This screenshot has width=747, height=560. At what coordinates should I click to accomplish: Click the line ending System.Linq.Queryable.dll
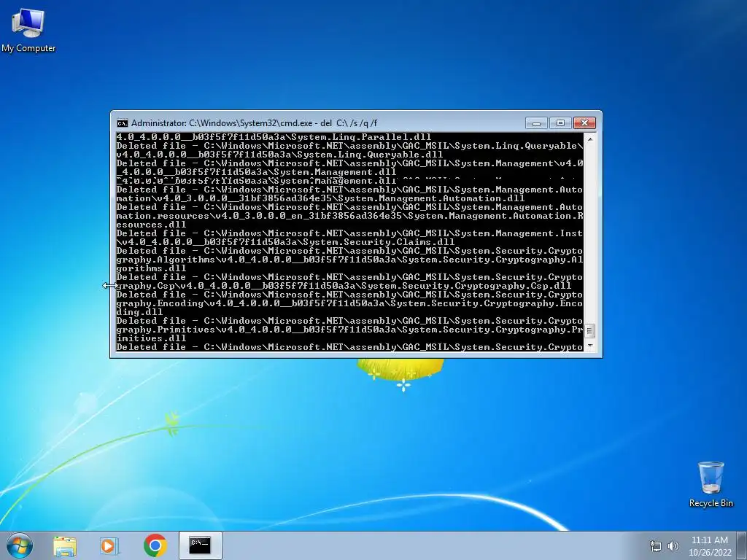(279, 155)
